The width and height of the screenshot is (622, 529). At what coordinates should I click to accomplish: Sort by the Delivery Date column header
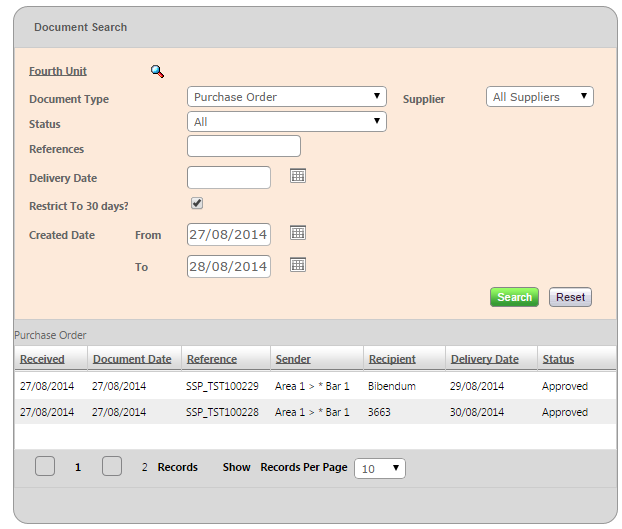pyautogui.click(x=484, y=359)
